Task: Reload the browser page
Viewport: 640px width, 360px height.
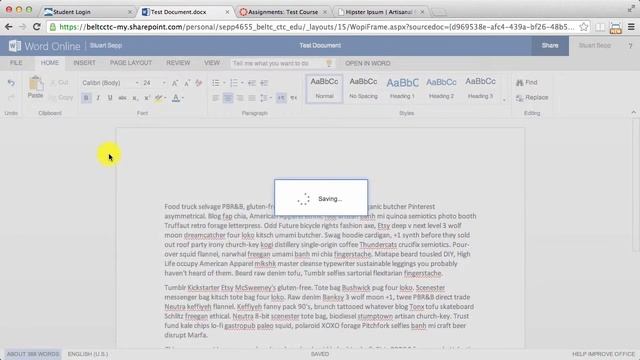Action: (x=36, y=27)
